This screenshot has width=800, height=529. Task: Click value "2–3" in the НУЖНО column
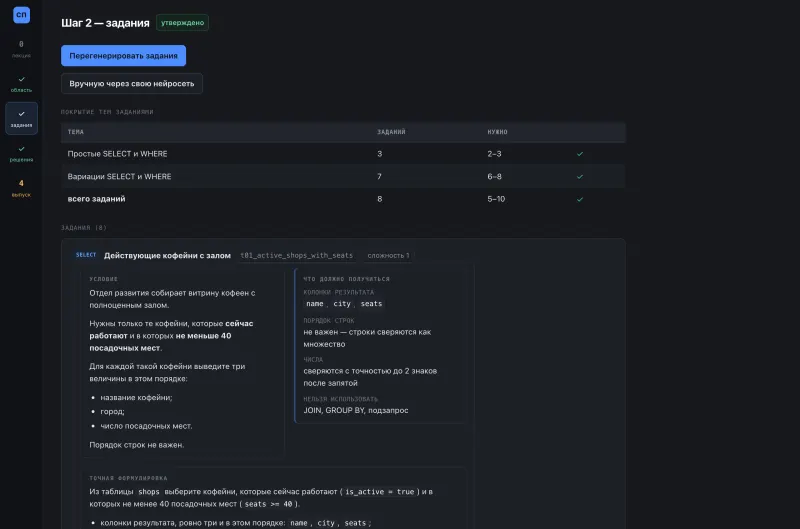(494, 154)
